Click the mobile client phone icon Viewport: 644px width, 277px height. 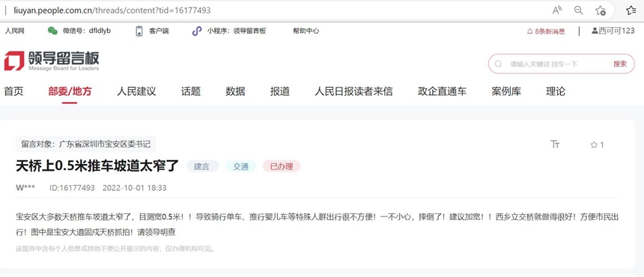tap(139, 31)
